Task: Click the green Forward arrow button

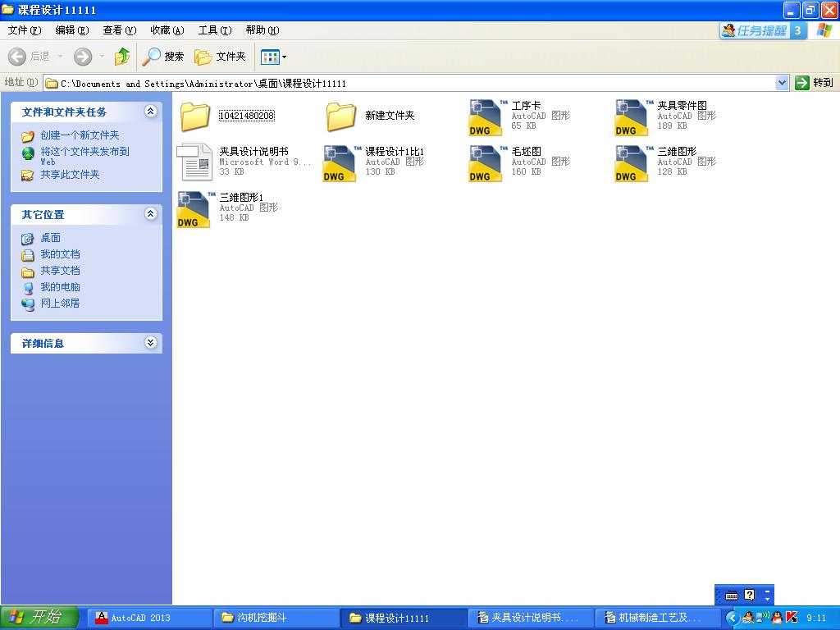Action: pos(83,57)
